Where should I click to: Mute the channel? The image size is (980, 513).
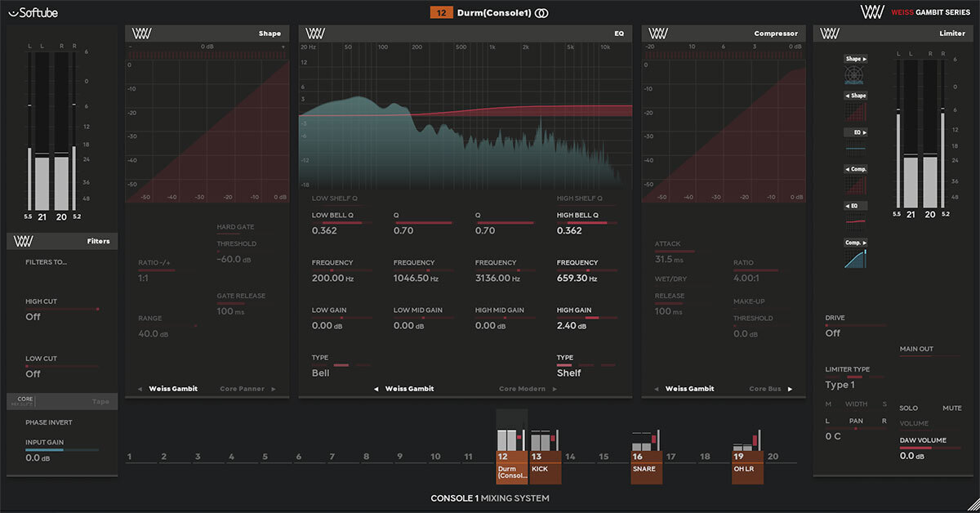(x=952, y=407)
